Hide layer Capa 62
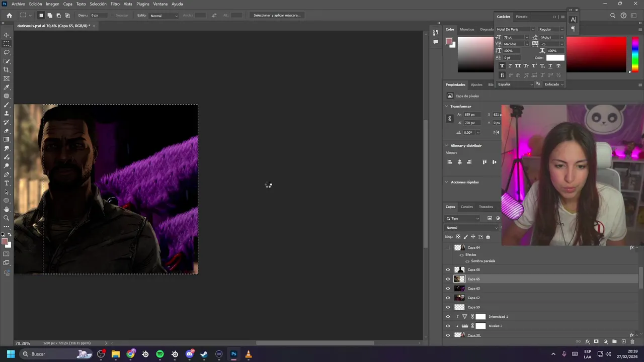 click(448, 298)
